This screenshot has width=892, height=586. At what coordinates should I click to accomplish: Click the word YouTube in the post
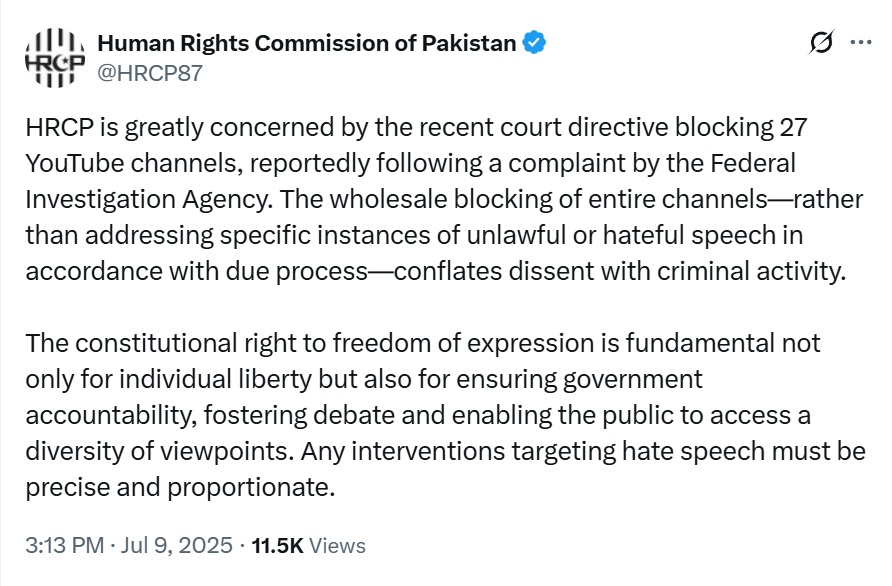point(75,163)
